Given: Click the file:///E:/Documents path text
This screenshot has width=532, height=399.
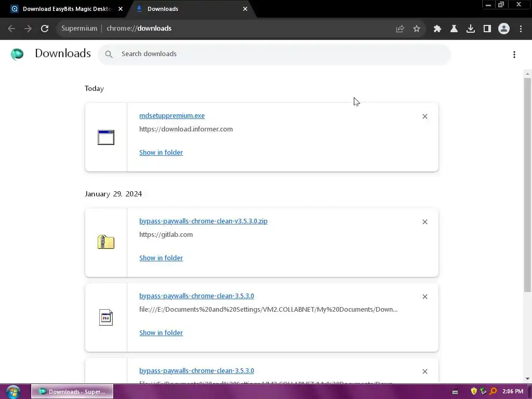Looking at the screenshot, I should coord(268,310).
